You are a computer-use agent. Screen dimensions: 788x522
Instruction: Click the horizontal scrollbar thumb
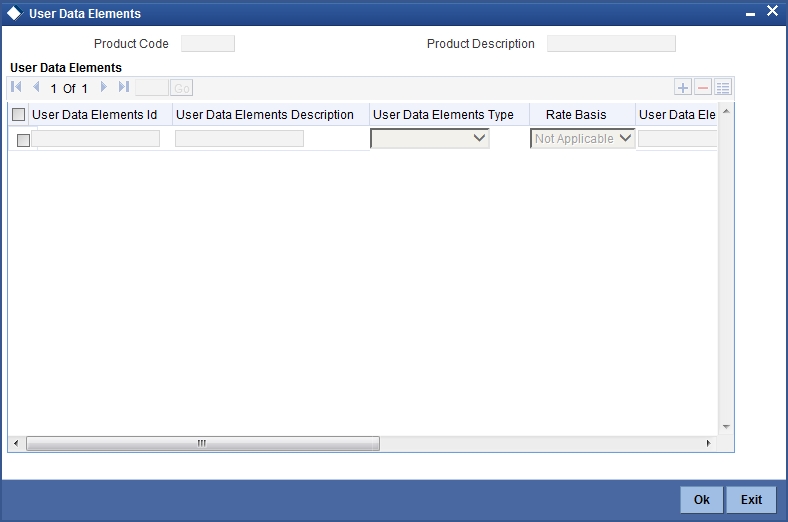[203, 443]
